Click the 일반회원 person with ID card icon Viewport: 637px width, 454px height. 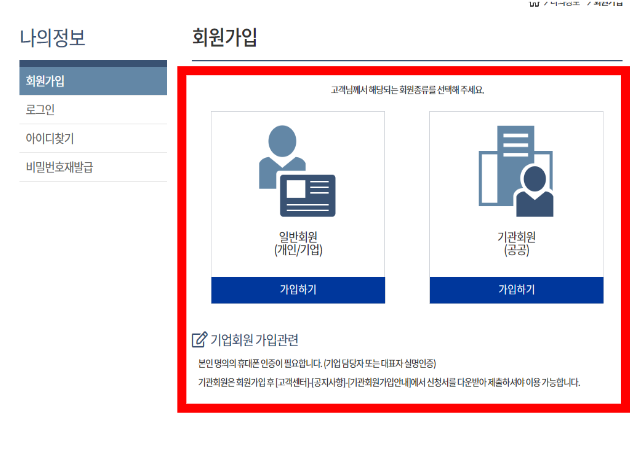(297, 171)
